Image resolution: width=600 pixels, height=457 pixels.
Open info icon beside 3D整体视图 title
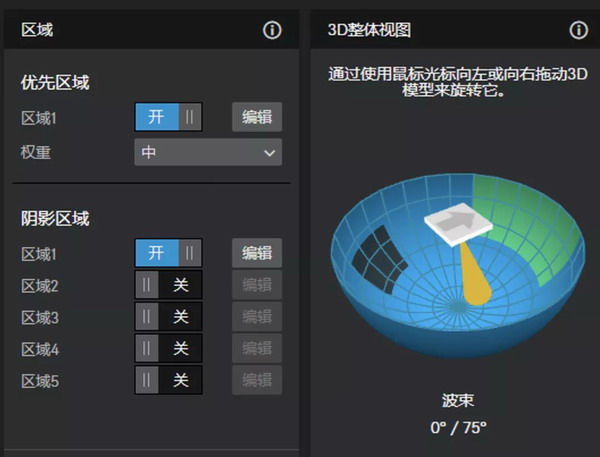577,30
